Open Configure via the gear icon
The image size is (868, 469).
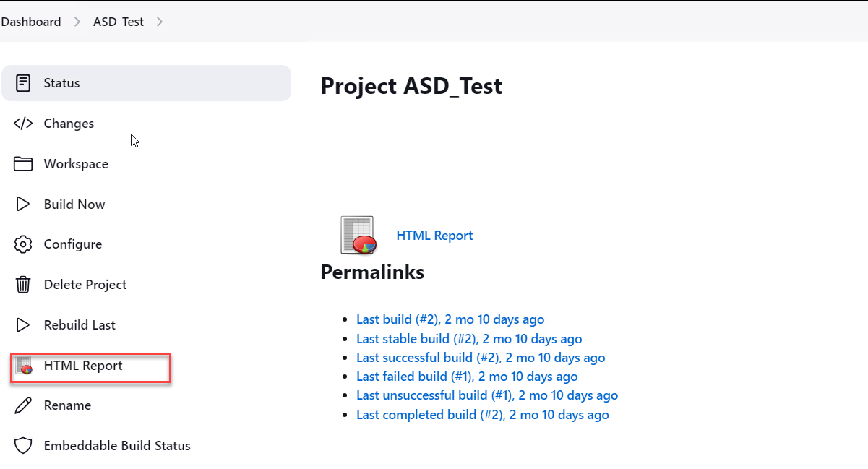[22, 244]
